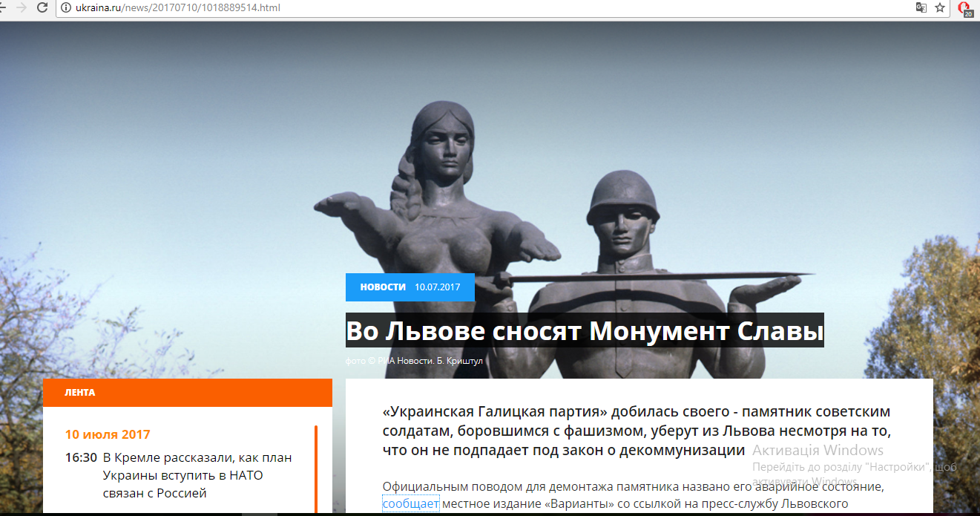Click the 10 июля 2017 feed date
Screen dimensions: 980x516
108,434
